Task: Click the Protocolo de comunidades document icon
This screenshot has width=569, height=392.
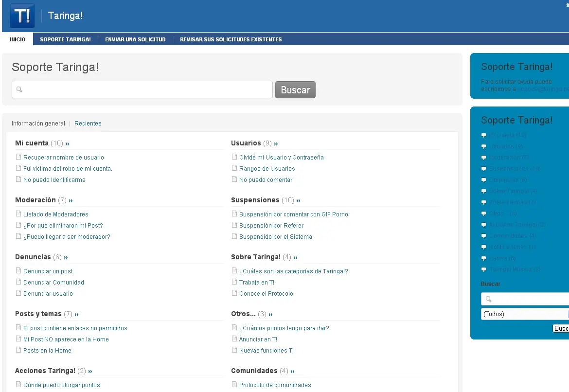Action: [x=234, y=384]
